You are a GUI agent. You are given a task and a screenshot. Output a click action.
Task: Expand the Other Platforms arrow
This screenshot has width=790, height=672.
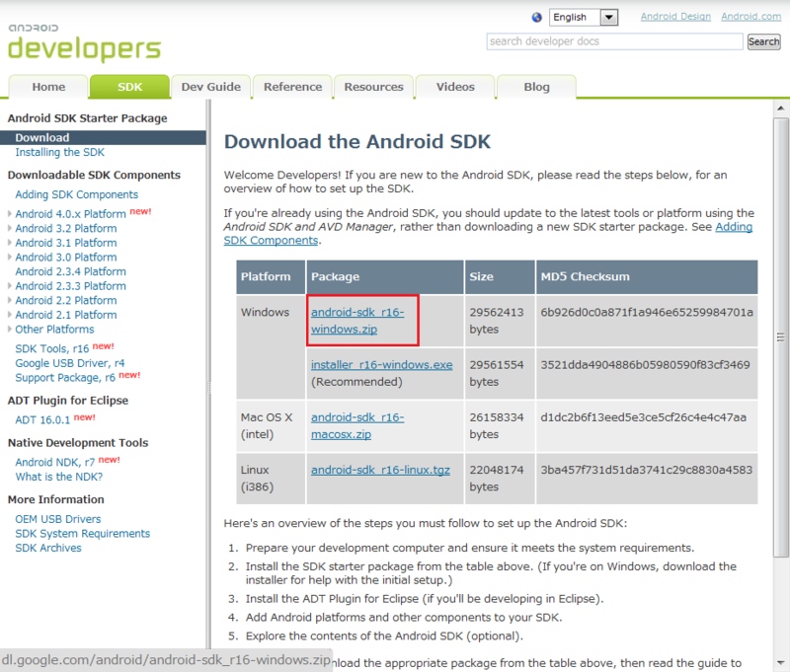click(10, 330)
